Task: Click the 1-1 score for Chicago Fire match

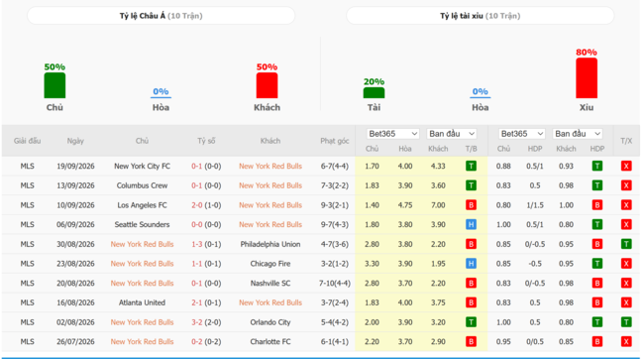Action: (197, 264)
